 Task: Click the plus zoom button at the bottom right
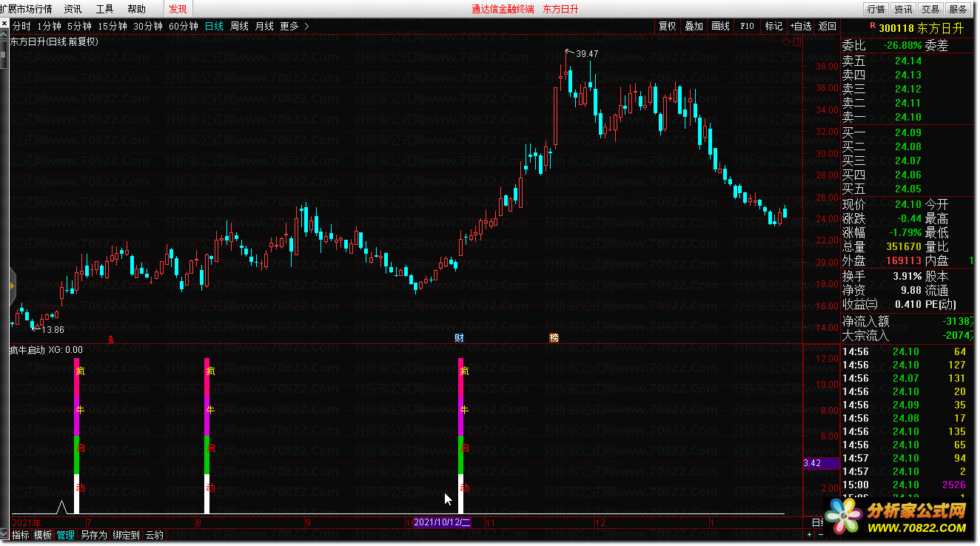click(x=809, y=534)
